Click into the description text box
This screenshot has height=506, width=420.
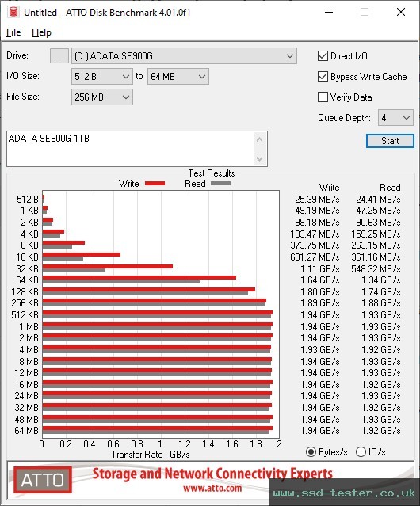click(x=130, y=149)
